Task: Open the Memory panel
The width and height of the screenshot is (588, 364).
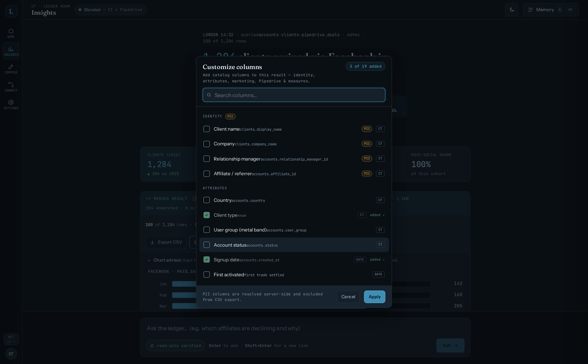Action: (x=551, y=10)
